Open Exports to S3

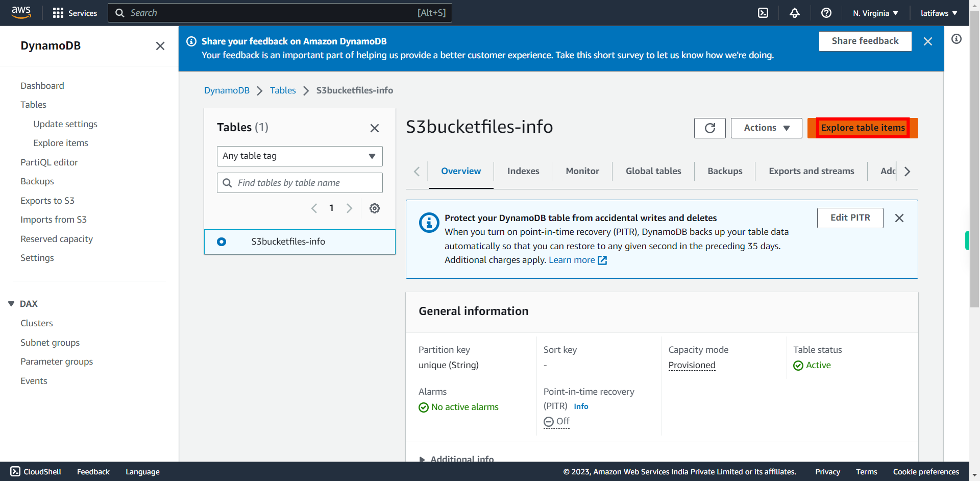(47, 201)
